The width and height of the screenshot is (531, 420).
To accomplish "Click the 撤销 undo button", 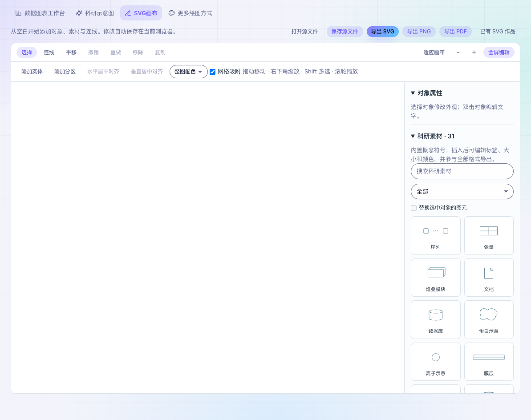I will (93, 52).
